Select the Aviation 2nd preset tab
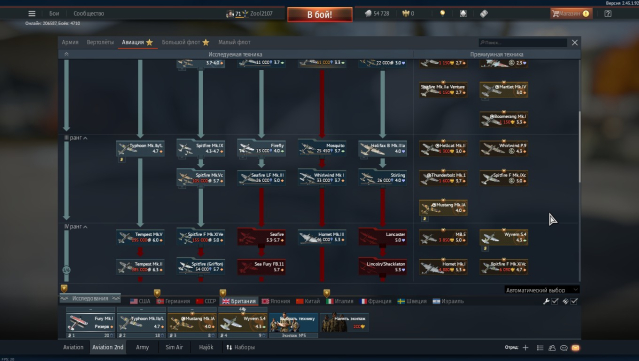Viewport: 639px width, 361px height. [108, 347]
